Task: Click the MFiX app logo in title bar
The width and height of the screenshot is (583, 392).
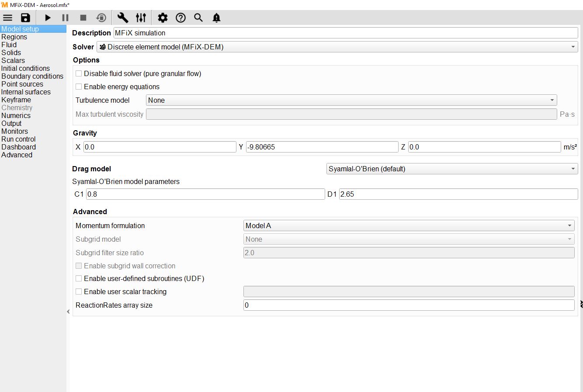Action: coord(4,5)
